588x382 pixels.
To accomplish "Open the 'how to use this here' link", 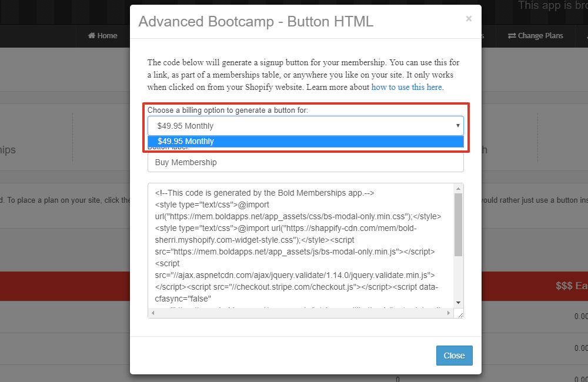I will coord(407,87).
